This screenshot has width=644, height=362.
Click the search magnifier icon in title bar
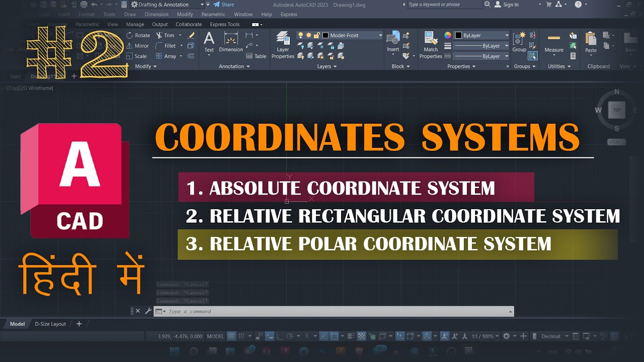[487, 5]
